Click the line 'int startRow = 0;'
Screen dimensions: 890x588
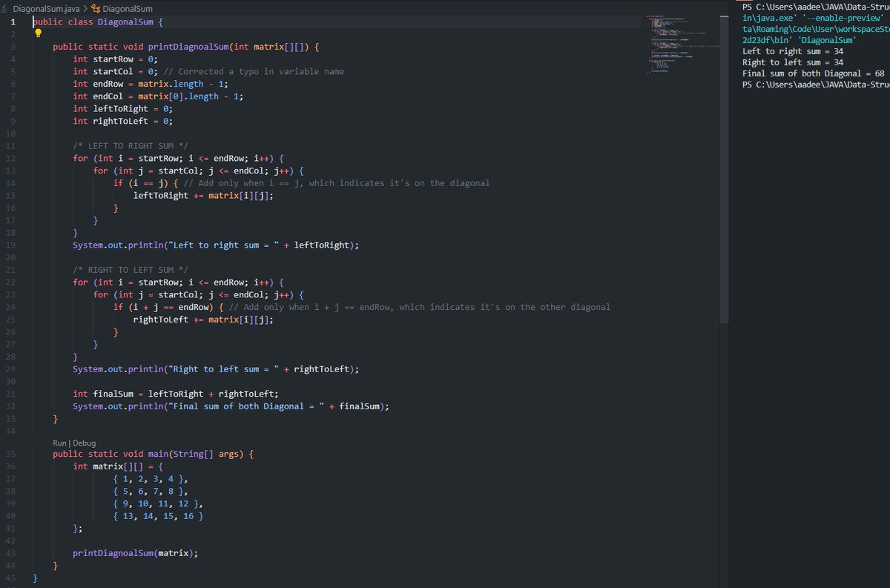pyautogui.click(x=116, y=59)
